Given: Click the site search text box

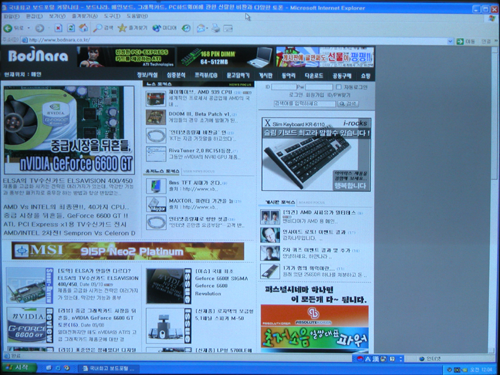Looking at the screenshot, I should tap(304, 104).
